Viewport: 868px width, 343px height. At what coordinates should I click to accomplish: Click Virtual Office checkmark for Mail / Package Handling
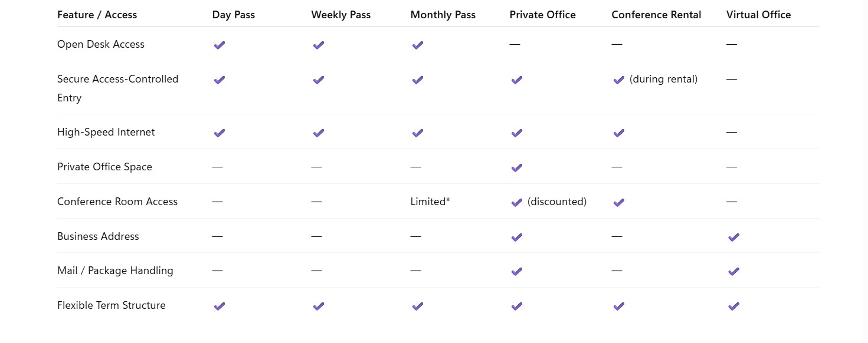click(x=733, y=271)
